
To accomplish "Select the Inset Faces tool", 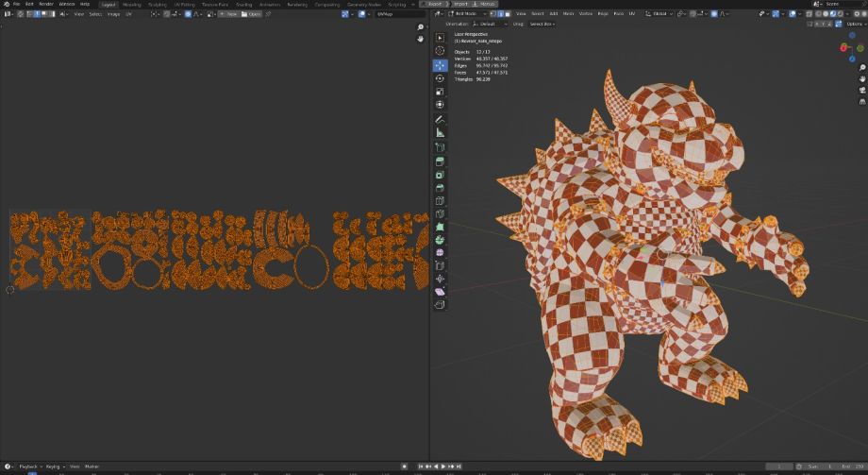I will [x=440, y=175].
